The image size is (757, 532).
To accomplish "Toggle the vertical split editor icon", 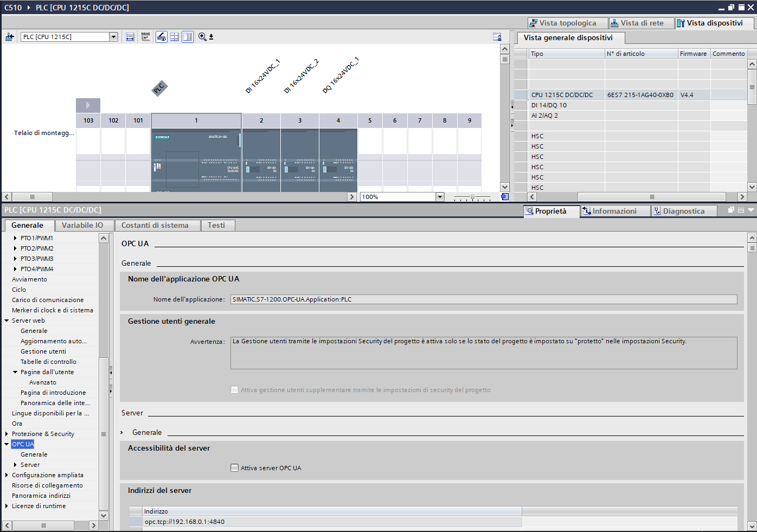I will pos(188,37).
